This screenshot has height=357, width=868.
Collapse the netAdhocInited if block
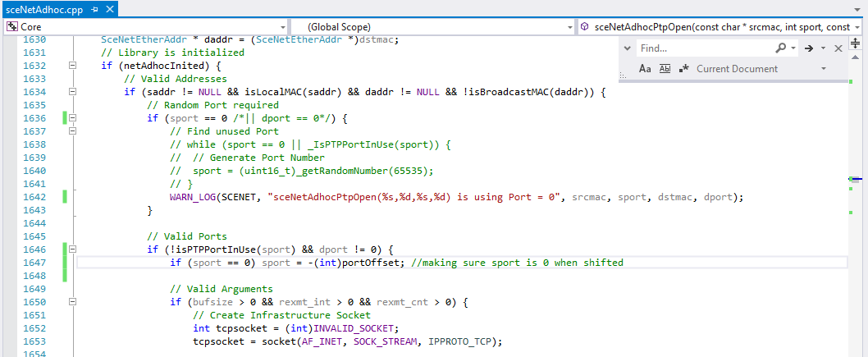tap(71, 66)
